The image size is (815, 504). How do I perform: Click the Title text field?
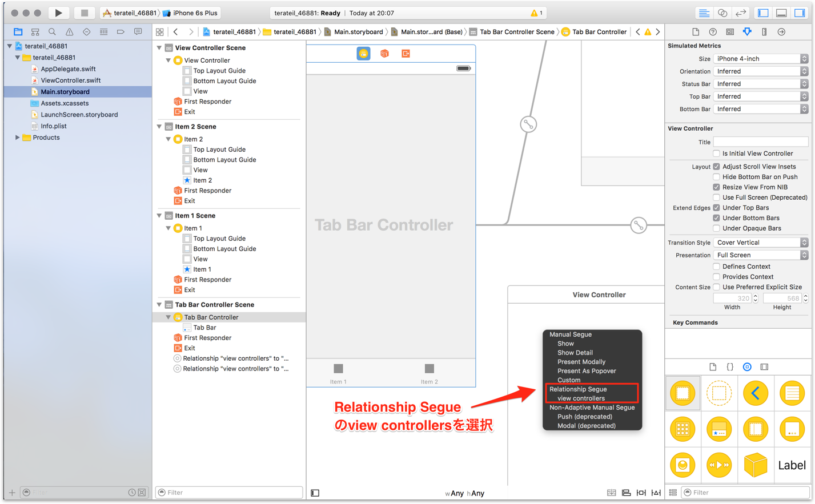point(761,142)
